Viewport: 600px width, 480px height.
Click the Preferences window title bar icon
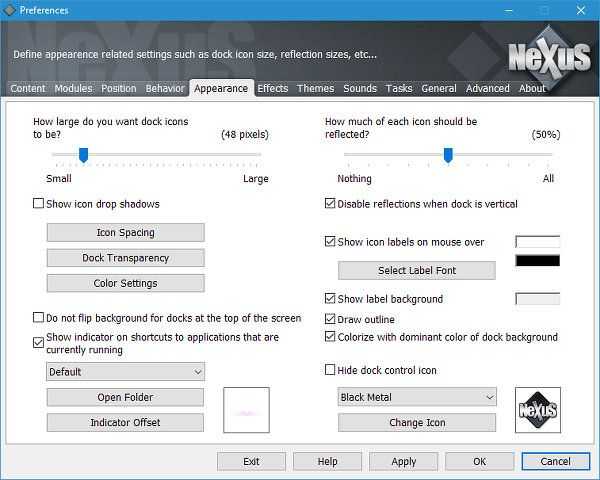coord(10,10)
